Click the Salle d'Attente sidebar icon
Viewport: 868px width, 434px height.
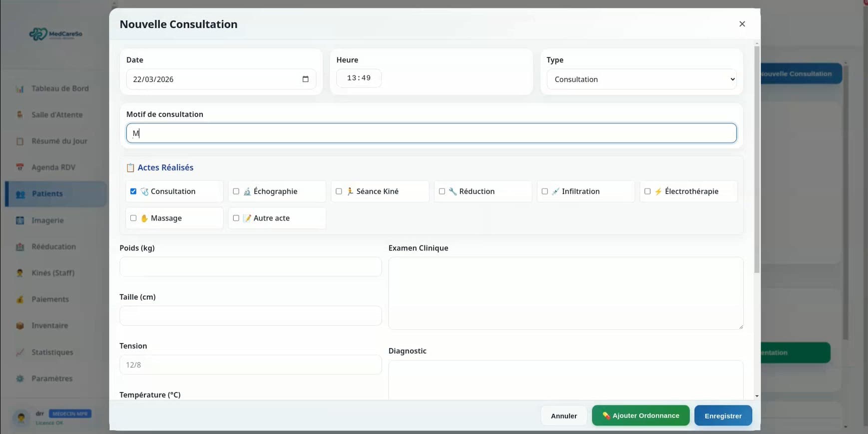20,114
